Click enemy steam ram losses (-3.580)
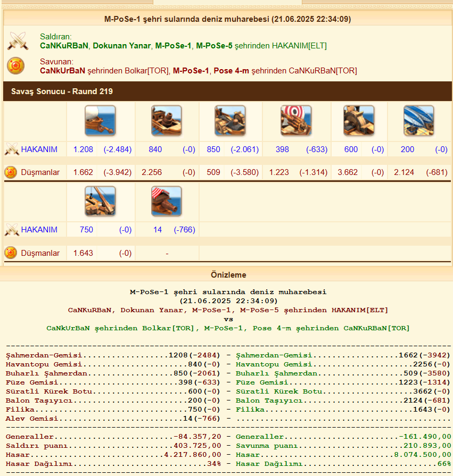This screenshot has height=476, width=453. click(244, 172)
